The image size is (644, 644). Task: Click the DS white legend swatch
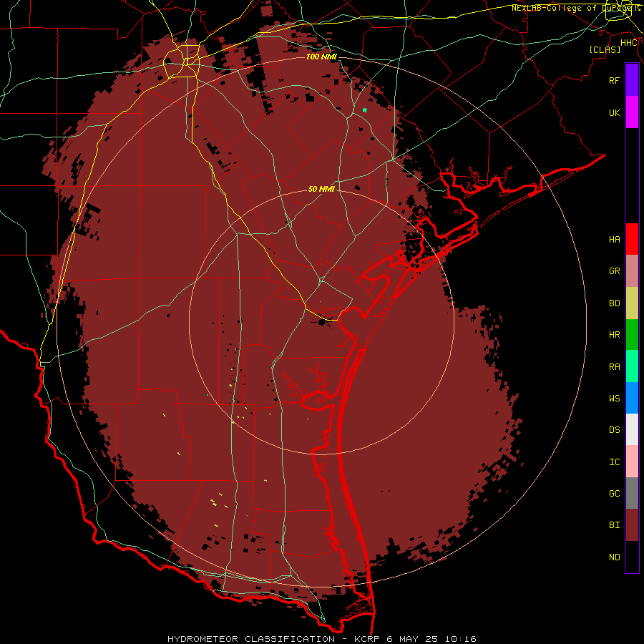pyautogui.click(x=632, y=429)
